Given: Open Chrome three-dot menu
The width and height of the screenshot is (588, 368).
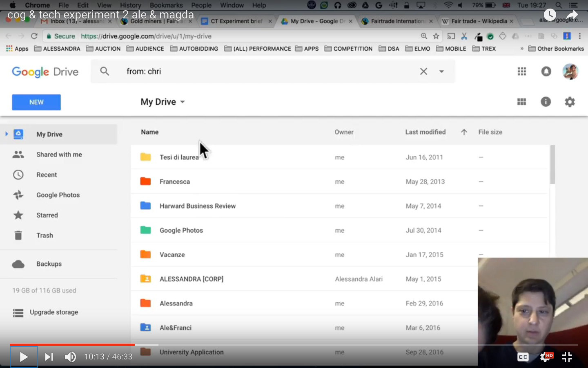Looking at the screenshot, I should point(579,36).
